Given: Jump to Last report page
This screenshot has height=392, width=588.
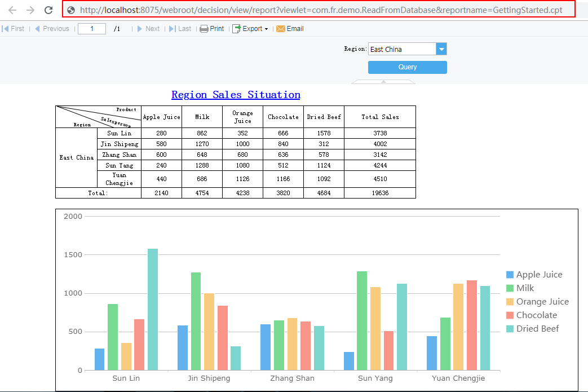Looking at the screenshot, I should click(x=180, y=29).
